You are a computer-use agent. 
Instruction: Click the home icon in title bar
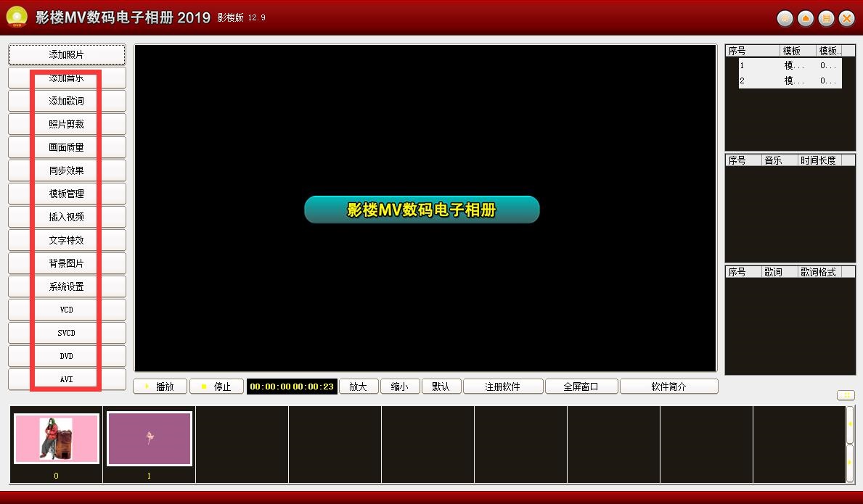(x=805, y=18)
